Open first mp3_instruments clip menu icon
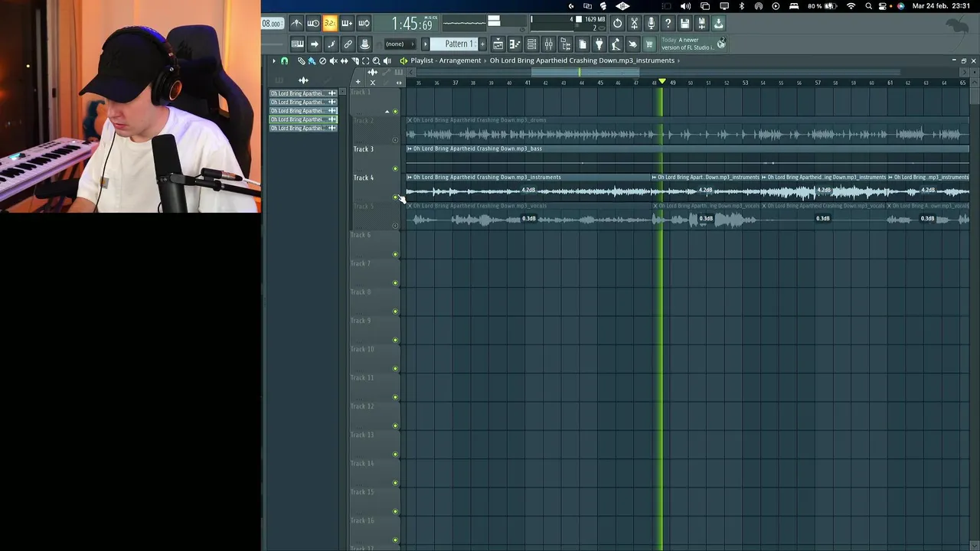 point(410,177)
